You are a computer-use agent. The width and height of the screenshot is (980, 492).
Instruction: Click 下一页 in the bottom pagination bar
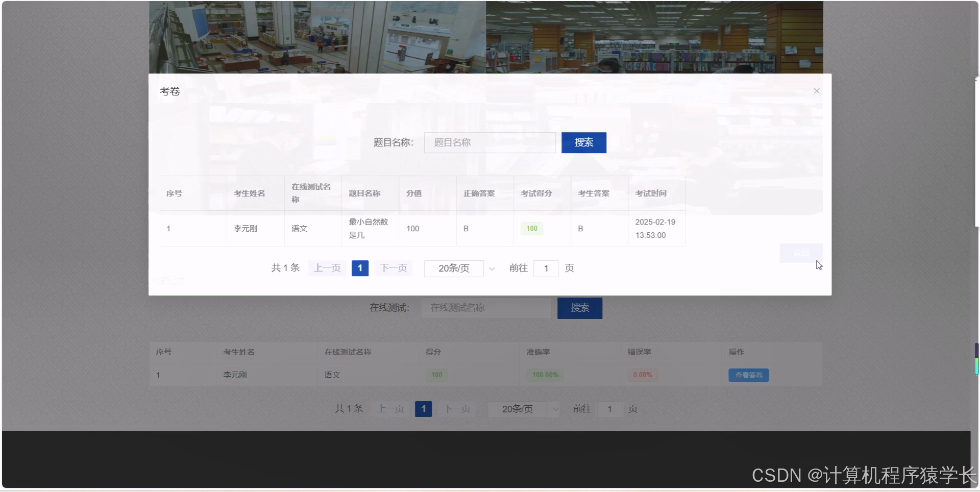tap(457, 409)
